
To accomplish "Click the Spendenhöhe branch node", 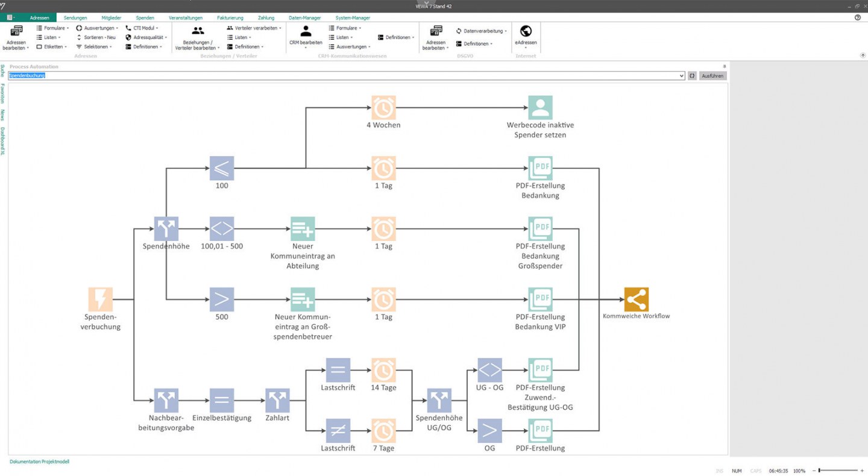I will pyautogui.click(x=166, y=229).
